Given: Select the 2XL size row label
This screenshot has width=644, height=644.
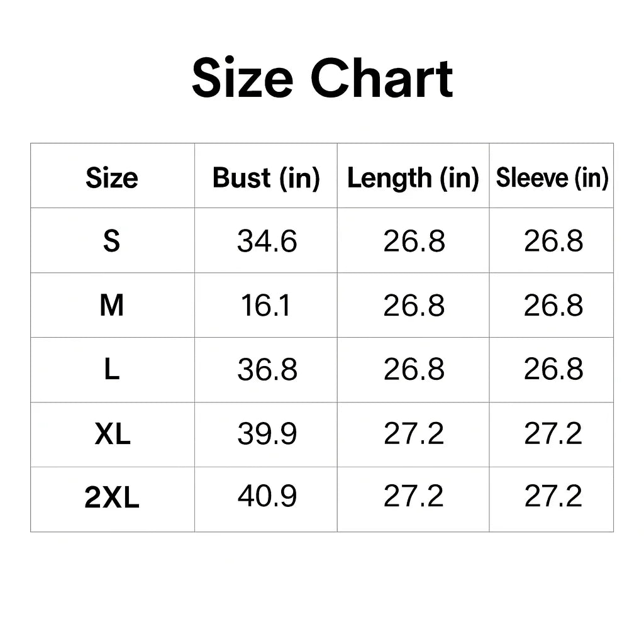Looking at the screenshot, I should tap(111, 499).
